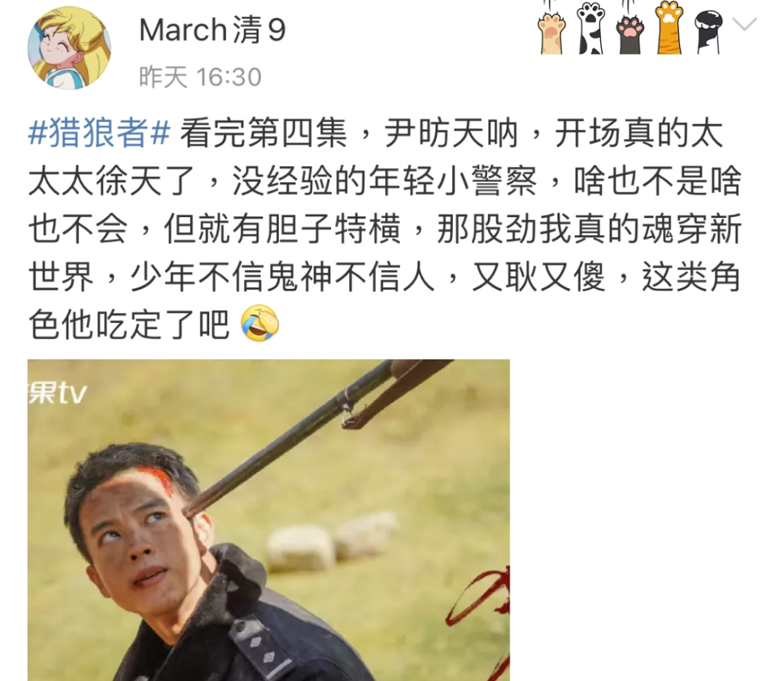Tap the red calligraphy at photo's edge
Viewport: 784px width, 681px height.
click(x=479, y=615)
